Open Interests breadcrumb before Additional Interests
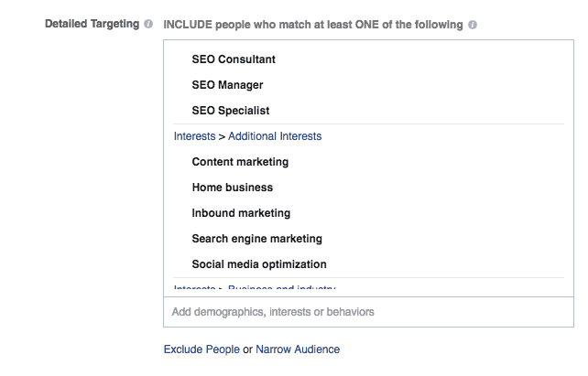Viewport: 588px width, 376px height. 195,136
